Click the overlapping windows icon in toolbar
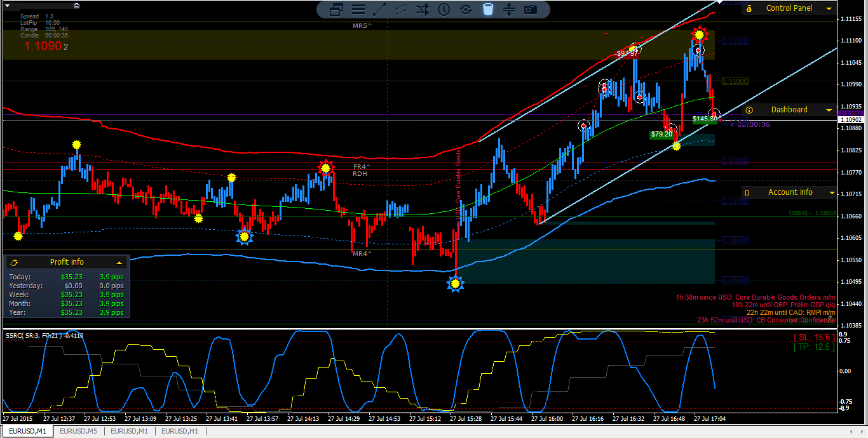Image resolution: width=868 pixels, height=438 pixels. [337, 10]
